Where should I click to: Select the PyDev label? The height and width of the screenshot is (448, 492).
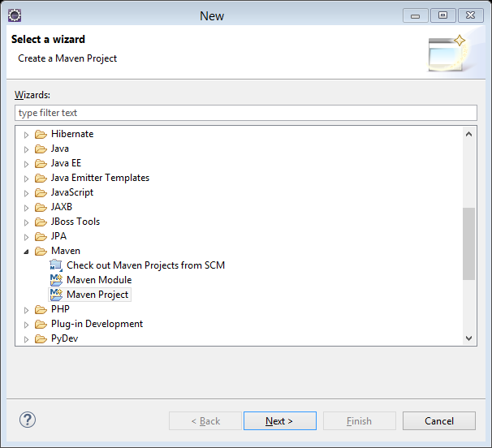65,338
